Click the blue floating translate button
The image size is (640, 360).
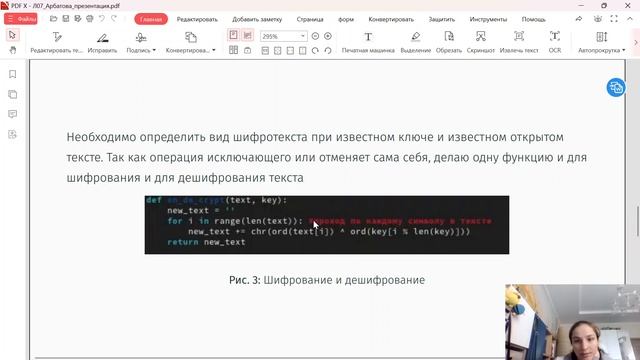pos(616,87)
